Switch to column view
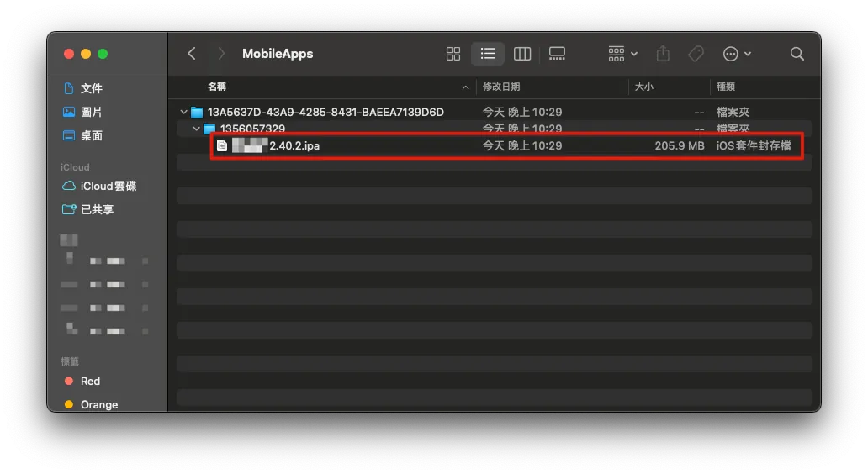Image resolution: width=868 pixels, height=474 pixels. (x=522, y=54)
